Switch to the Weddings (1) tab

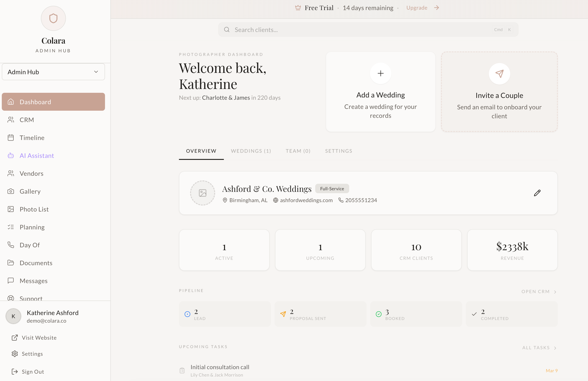click(251, 151)
